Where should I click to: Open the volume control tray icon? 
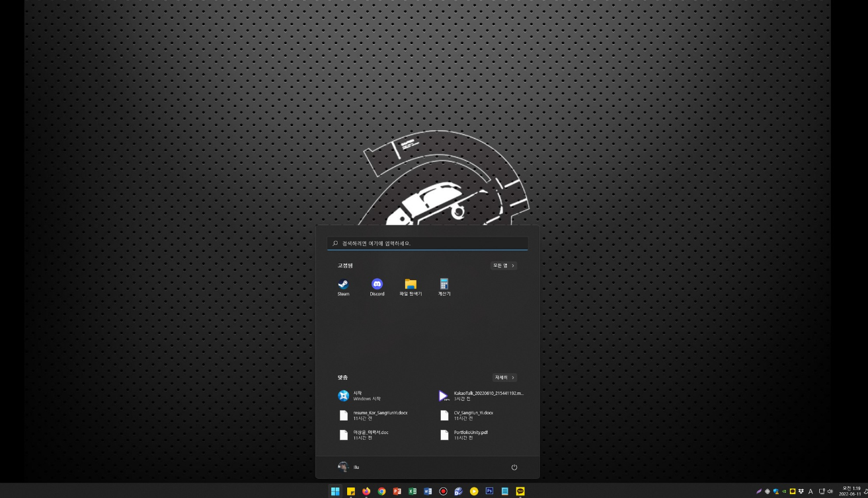pos(830,491)
